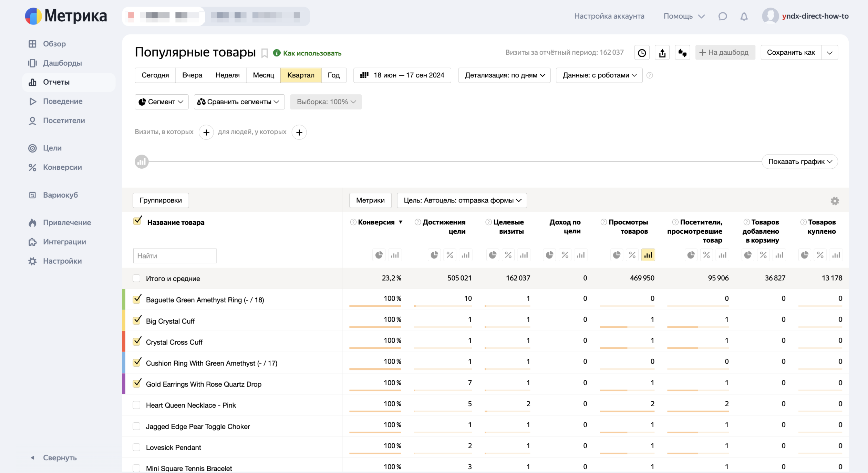Image resolution: width=868 pixels, height=473 pixels.
Task: Open Конверсии in the left sidebar
Action: (62, 167)
